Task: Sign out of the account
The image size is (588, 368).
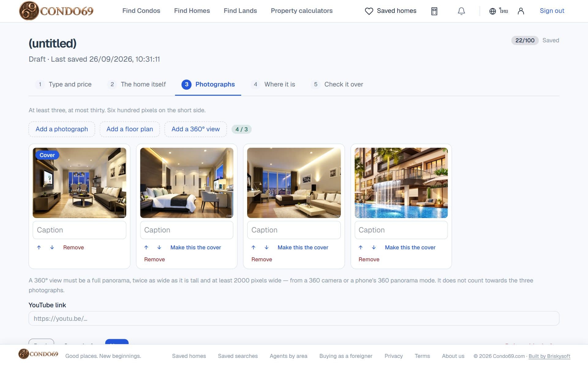Action: (x=552, y=11)
